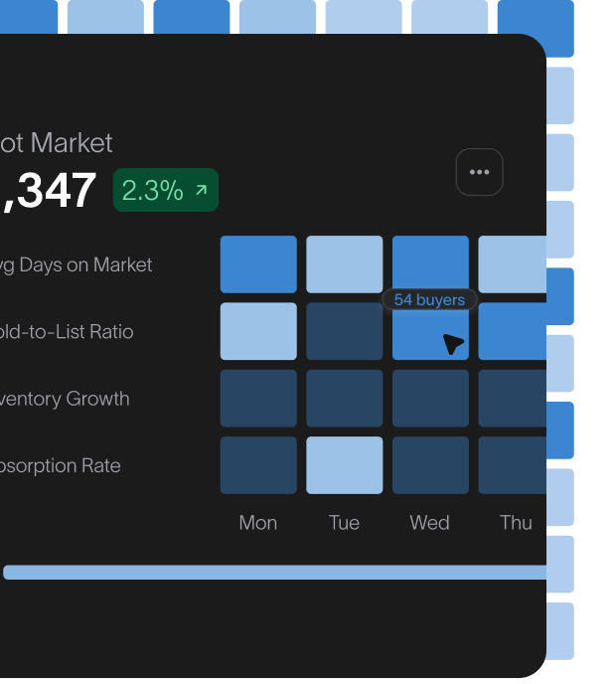
Task: Click the Absorption Rate row label
Action: pos(61,465)
